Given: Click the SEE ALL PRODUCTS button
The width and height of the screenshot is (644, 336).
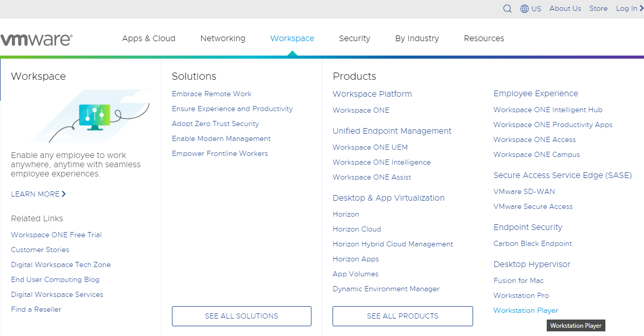Looking at the screenshot, I should coord(403,316).
